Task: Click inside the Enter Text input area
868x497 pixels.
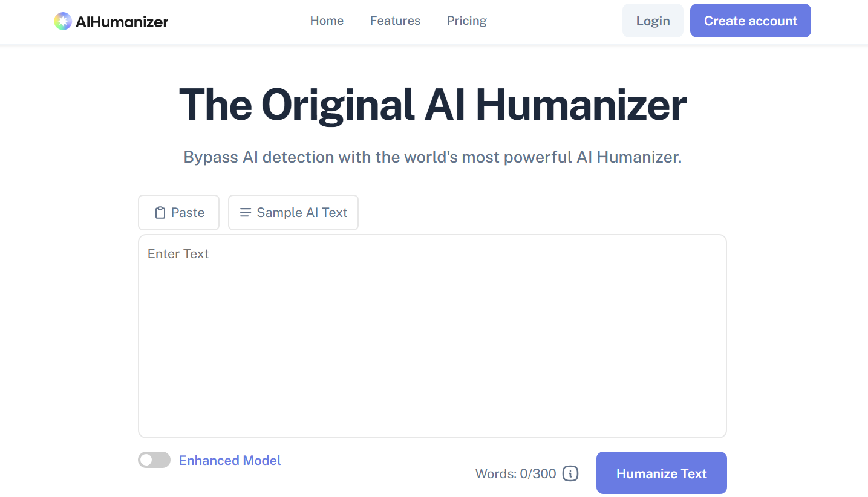Action: 432,336
